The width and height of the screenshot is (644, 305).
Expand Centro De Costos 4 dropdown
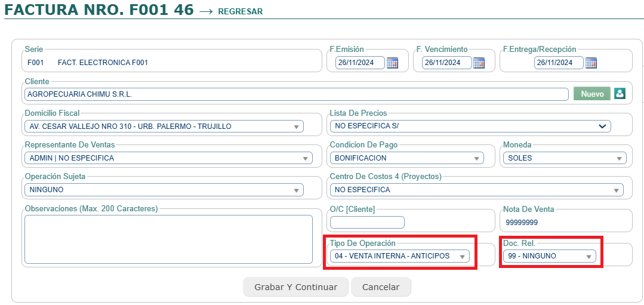click(476, 190)
